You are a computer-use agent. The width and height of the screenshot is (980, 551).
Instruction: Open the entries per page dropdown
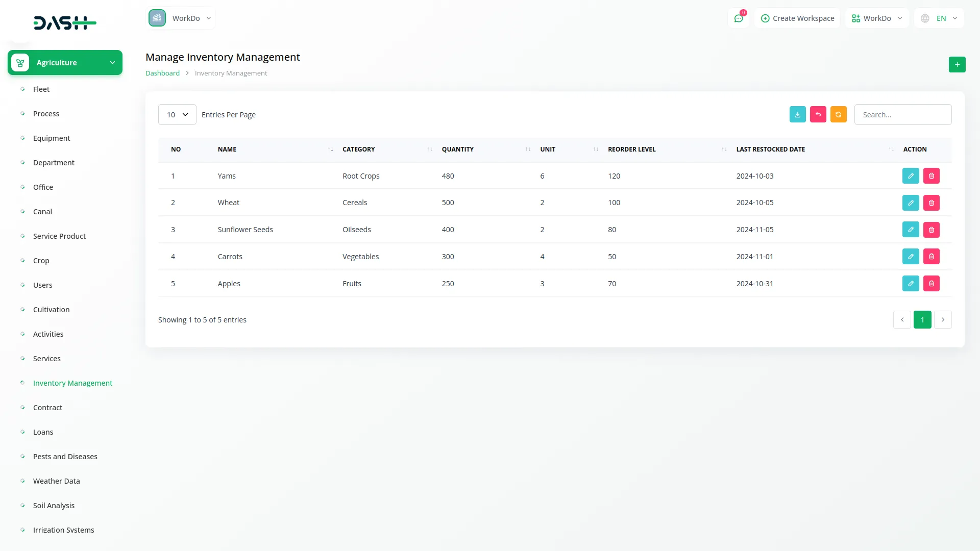177,115
